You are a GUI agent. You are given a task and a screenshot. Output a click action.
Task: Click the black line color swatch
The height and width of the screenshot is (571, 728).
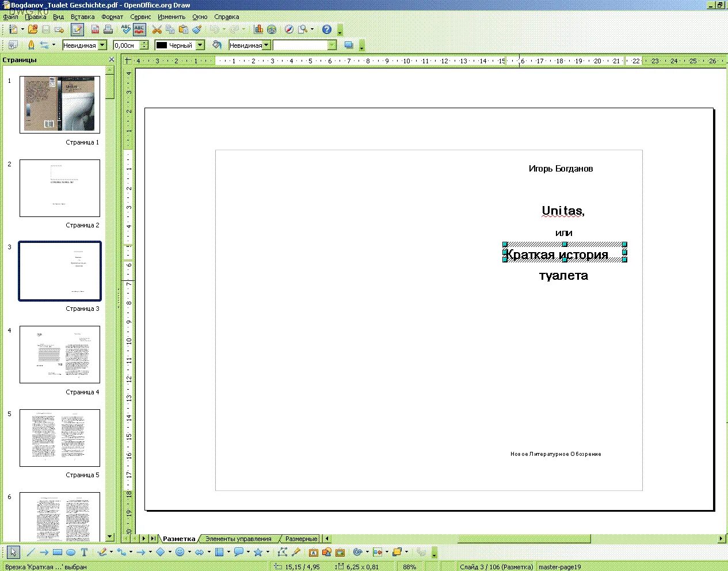coord(162,45)
